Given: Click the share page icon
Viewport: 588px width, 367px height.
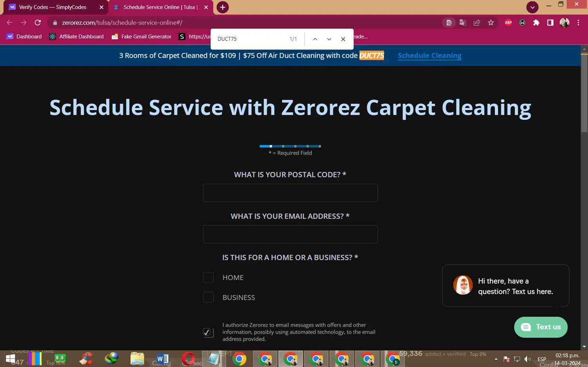Looking at the screenshot, I should [x=477, y=23].
